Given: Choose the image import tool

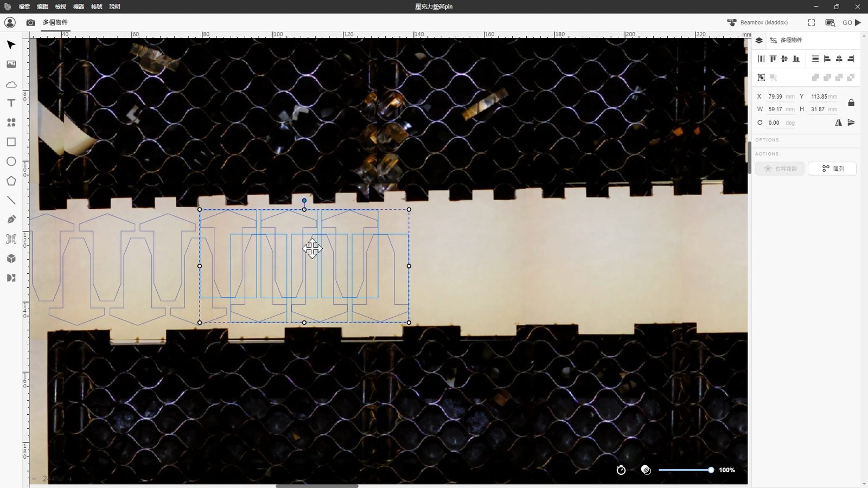Looking at the screenshot, I should tap(11, 64).
